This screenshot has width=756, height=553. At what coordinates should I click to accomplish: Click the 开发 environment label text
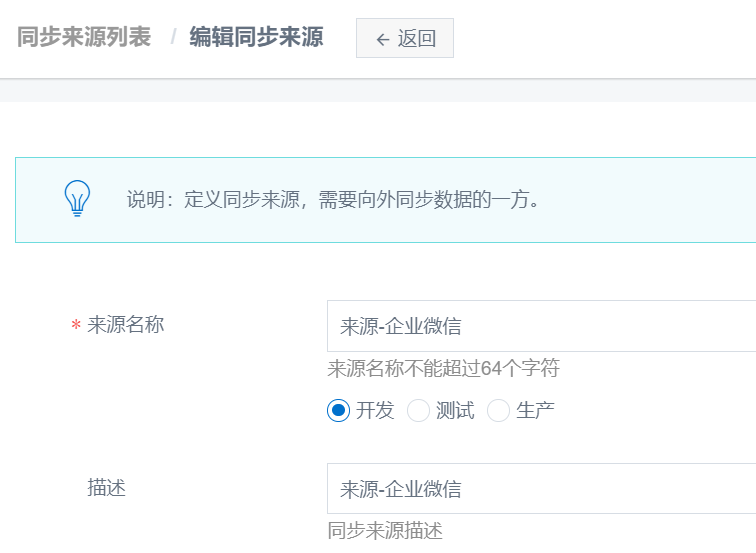[x=375, y=410]
